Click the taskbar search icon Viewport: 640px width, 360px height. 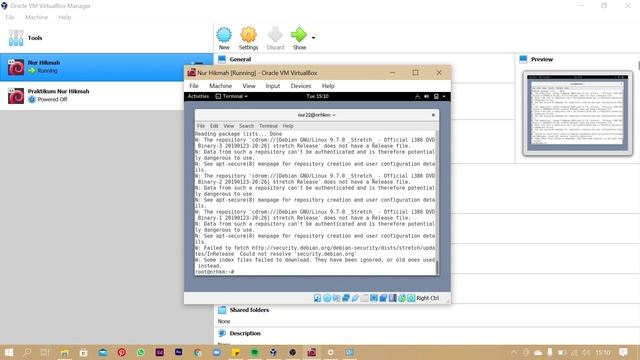point(27,352)
